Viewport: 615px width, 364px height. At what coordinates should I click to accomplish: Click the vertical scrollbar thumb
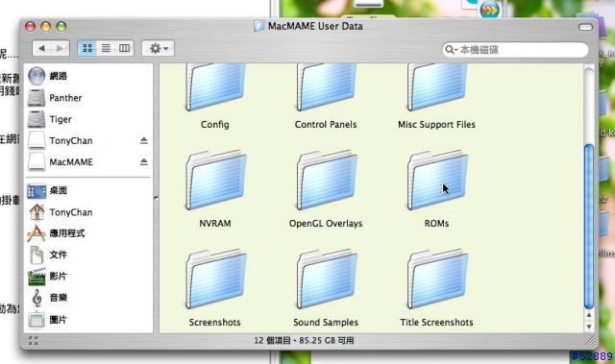pos(589,227)
